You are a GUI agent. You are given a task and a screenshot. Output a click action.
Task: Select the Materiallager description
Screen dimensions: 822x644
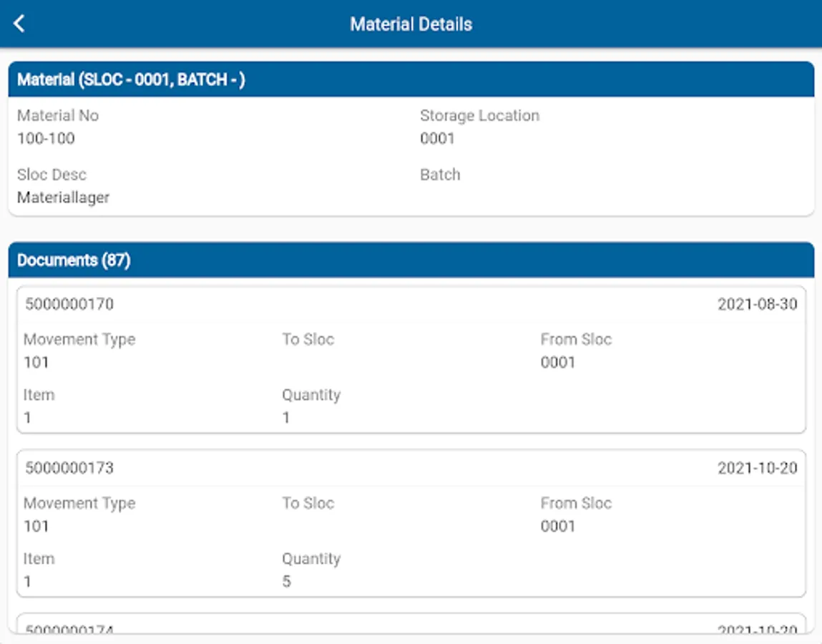[x=63, y=197]
